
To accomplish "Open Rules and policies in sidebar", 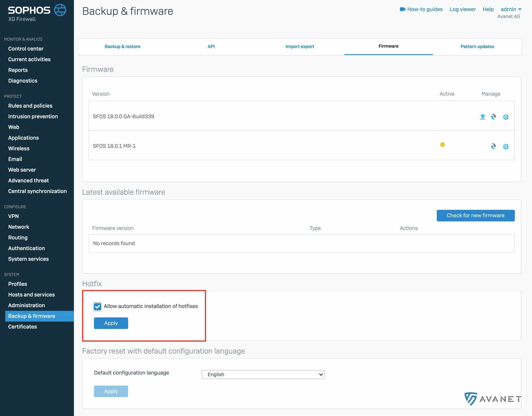I will [30, 106].
